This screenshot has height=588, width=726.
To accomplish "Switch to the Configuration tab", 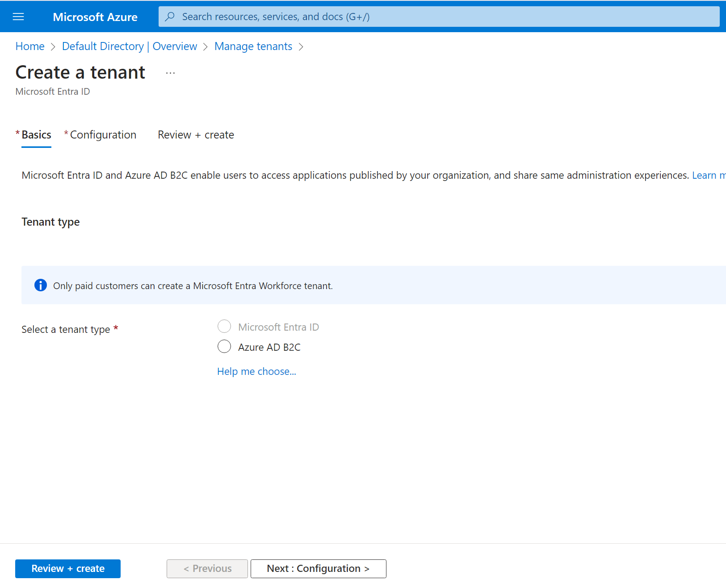I will 103,135.
